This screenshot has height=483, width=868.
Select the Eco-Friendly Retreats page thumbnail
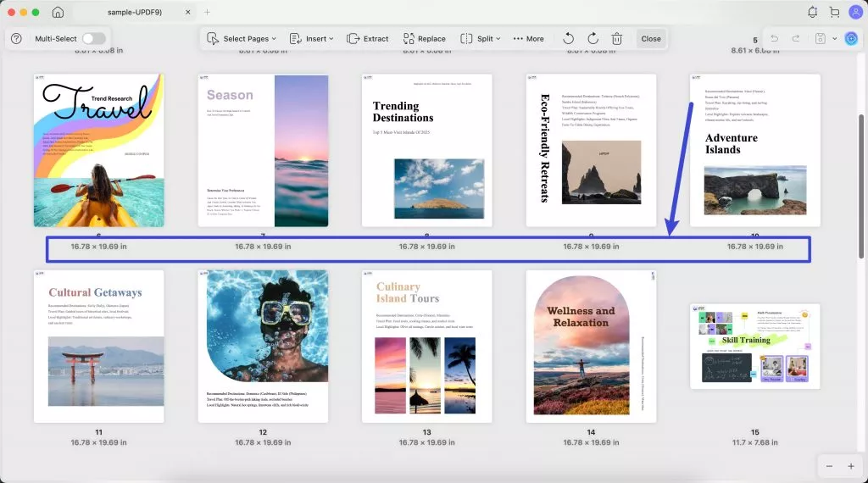(591, 151)
